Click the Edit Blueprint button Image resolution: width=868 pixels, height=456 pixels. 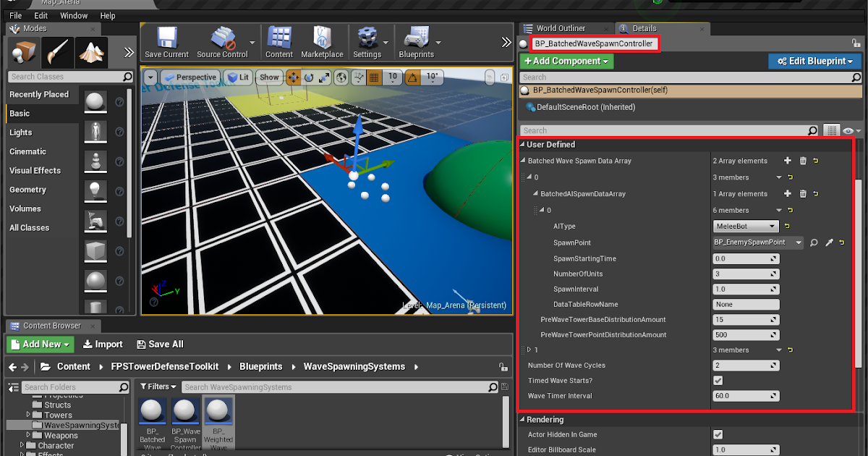(814, 61)
